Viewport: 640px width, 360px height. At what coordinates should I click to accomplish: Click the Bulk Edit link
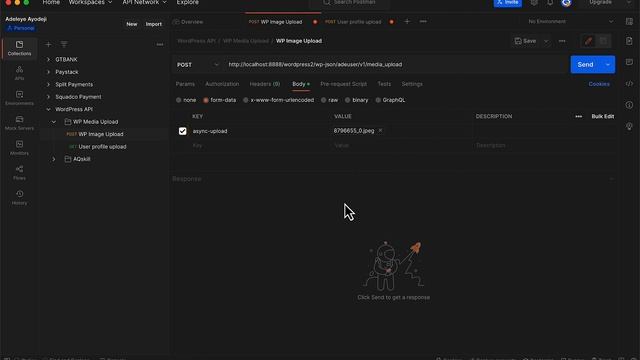tap(602, 116)
